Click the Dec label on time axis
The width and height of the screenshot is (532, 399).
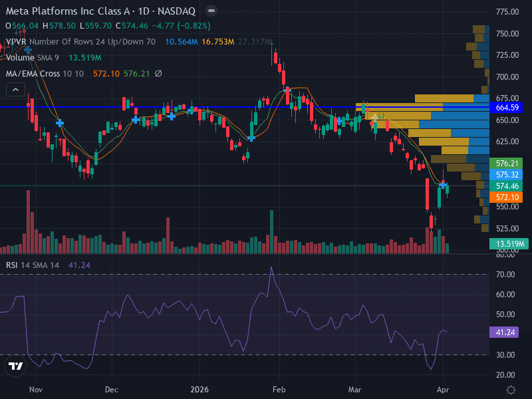[x=112, y=390]
